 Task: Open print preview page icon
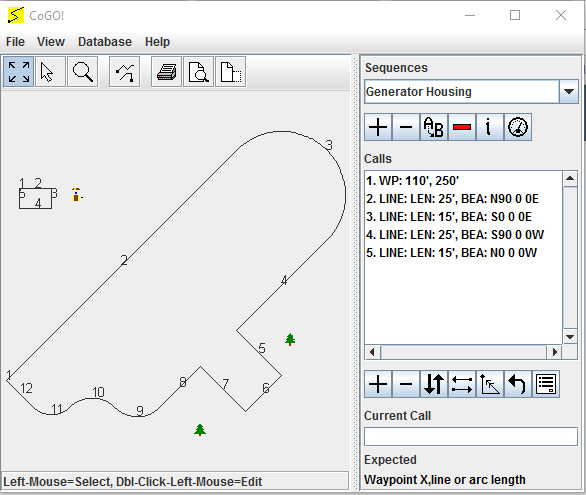(x=198, y=72)
